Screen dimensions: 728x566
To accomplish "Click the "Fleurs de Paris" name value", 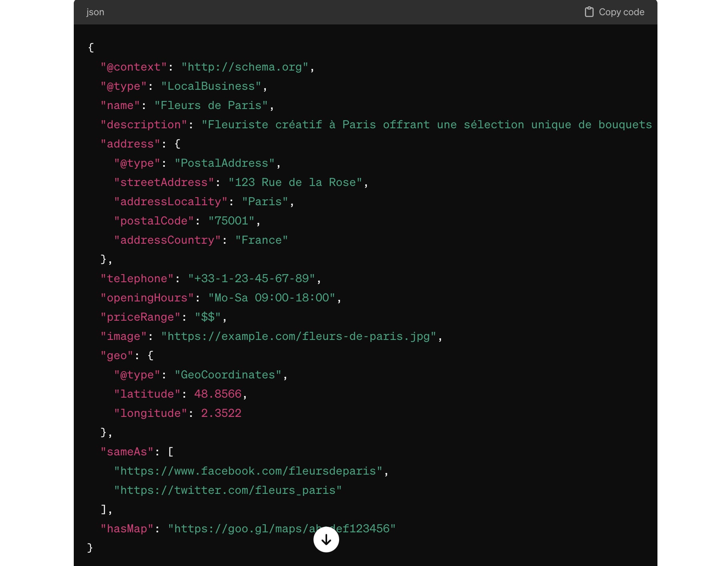I will (x=211, y=105).
